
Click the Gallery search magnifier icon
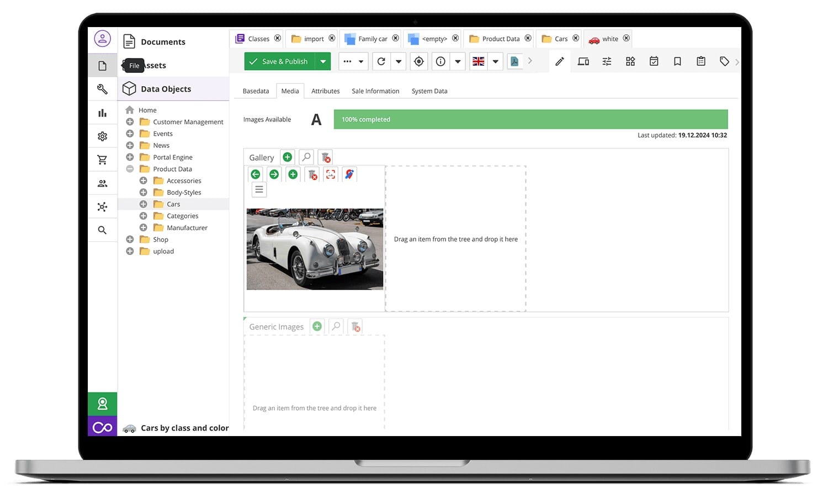(x=306, y=157)
